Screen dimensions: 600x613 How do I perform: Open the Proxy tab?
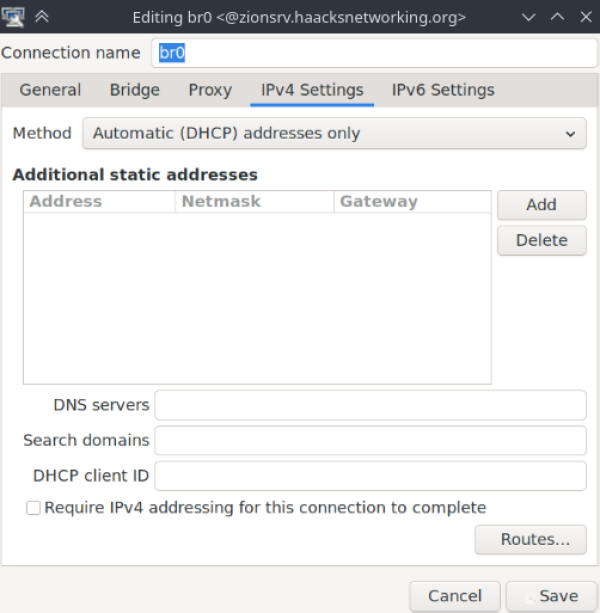click(210, 90)
